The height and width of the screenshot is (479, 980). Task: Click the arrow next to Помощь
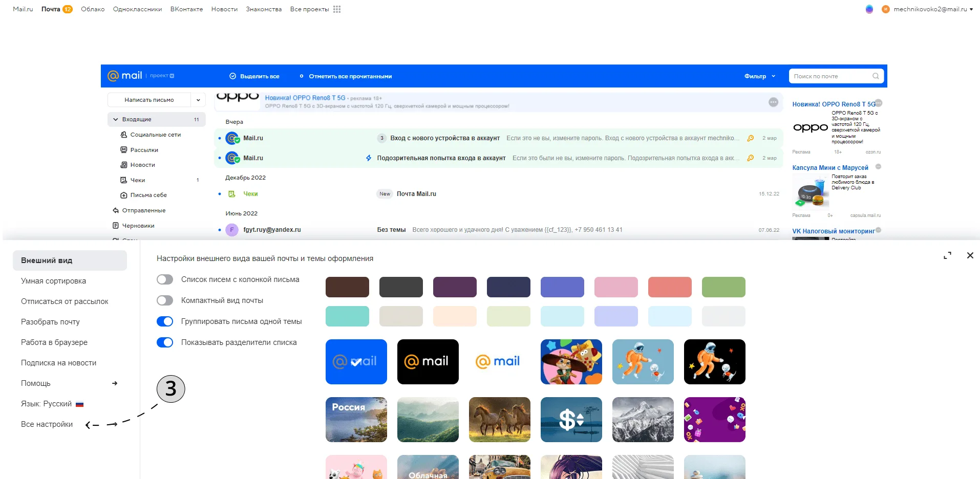tap(115, 383)
